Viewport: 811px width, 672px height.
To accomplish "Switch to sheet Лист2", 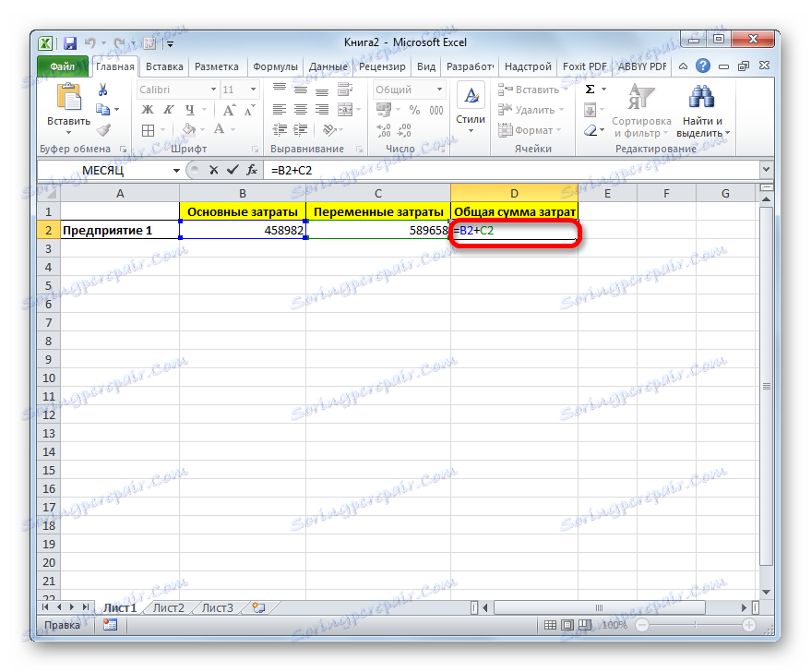I will [x=167, y=607].
